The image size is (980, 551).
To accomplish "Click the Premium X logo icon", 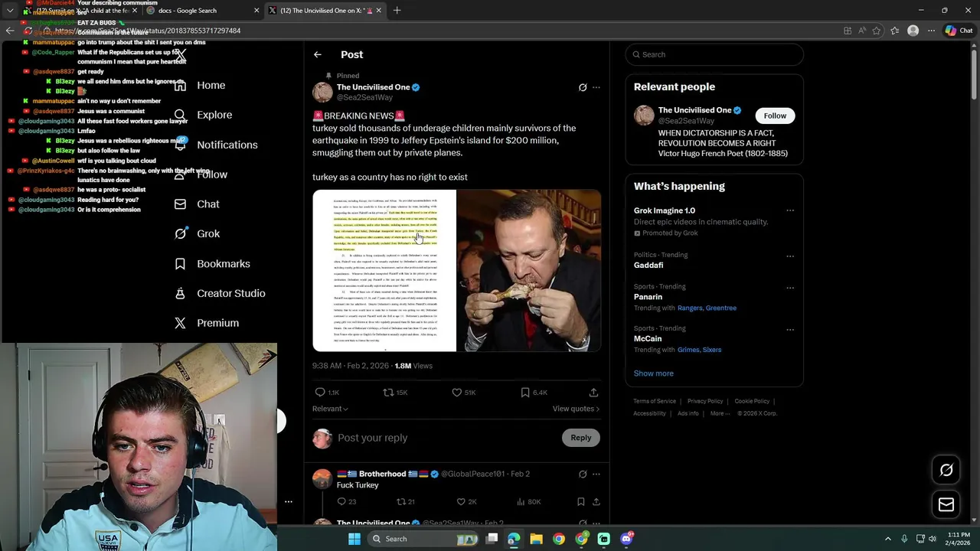I will tap(180, 323).
